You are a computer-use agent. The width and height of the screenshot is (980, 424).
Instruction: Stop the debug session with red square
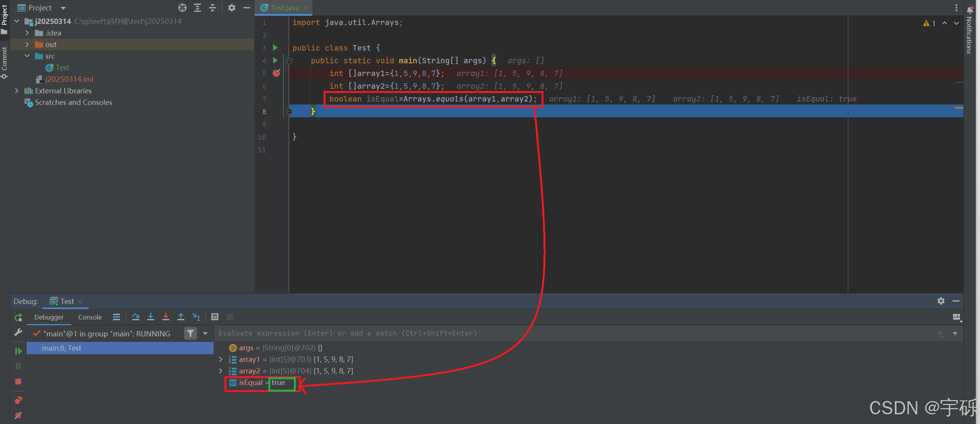[18, 381]
